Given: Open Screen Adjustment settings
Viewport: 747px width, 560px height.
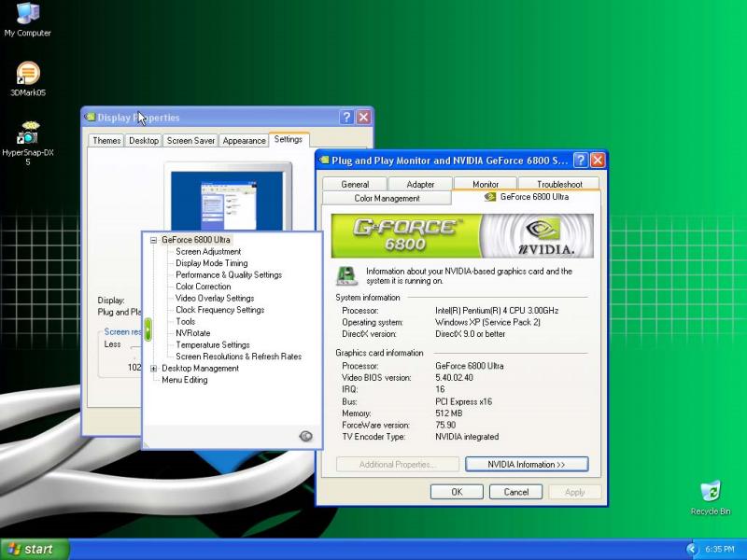Looking at the screenshot, I should [x=208, y=251].
